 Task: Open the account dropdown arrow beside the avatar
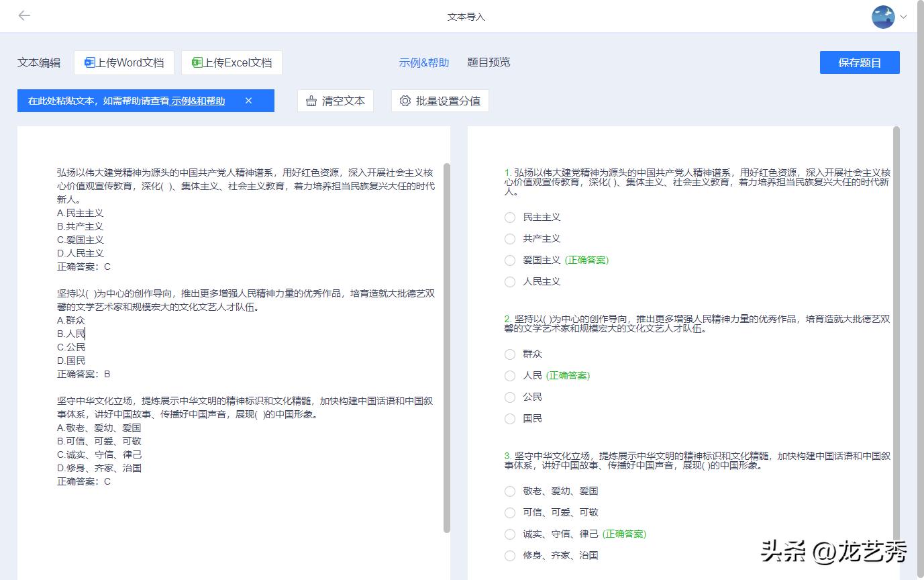point(903,17)
